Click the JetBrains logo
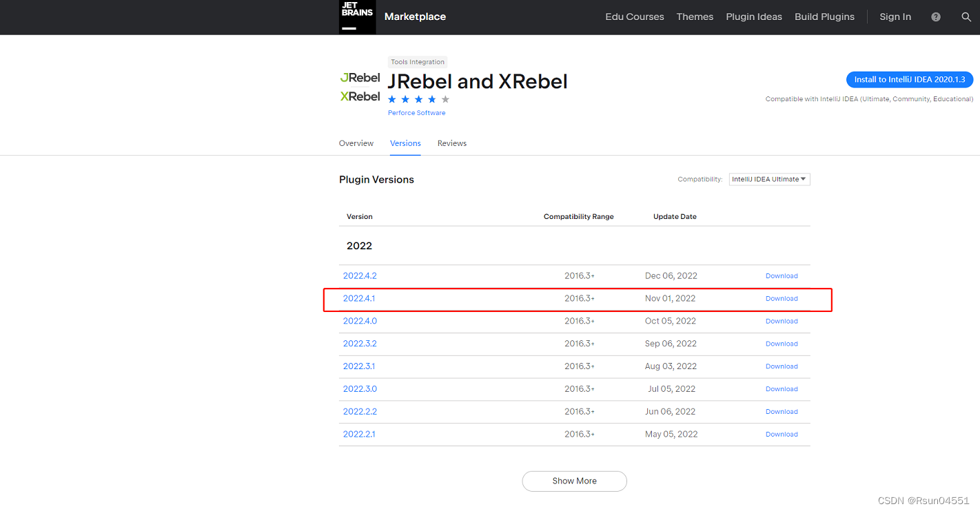Image resolution: width=980 pixels, height=511 pixels. click(357, 17)
